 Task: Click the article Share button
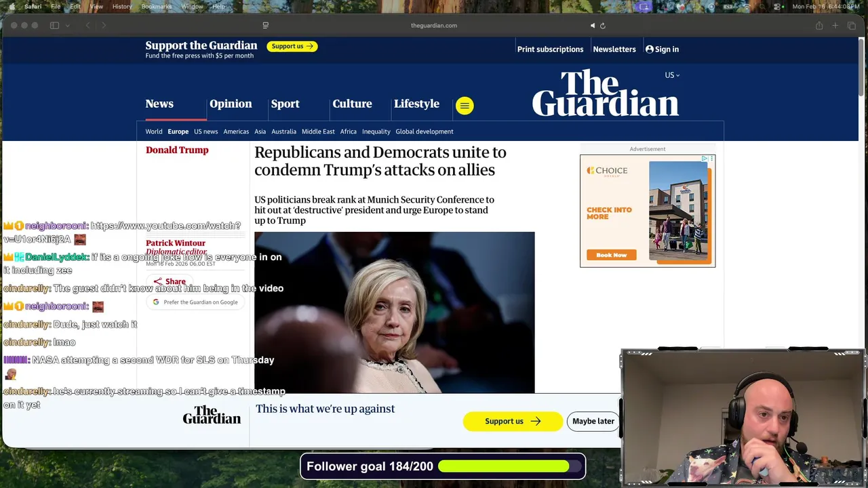(x=170, y=281)
